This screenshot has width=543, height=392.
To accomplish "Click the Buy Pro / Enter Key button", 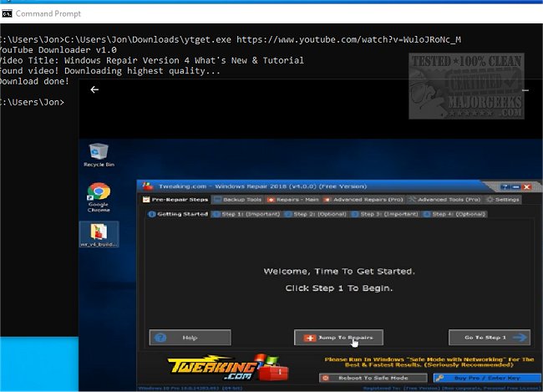I will [x=487, y=378].
